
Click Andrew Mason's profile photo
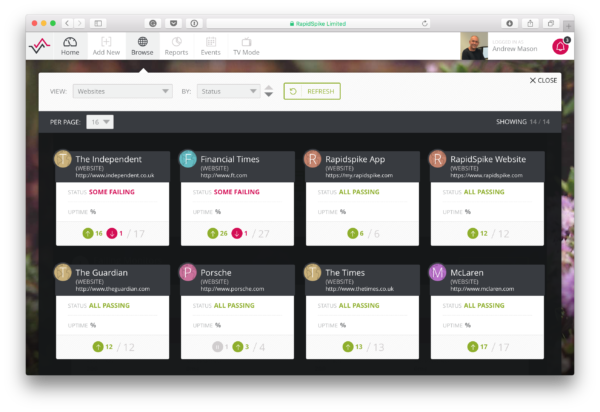click(474, 46)
